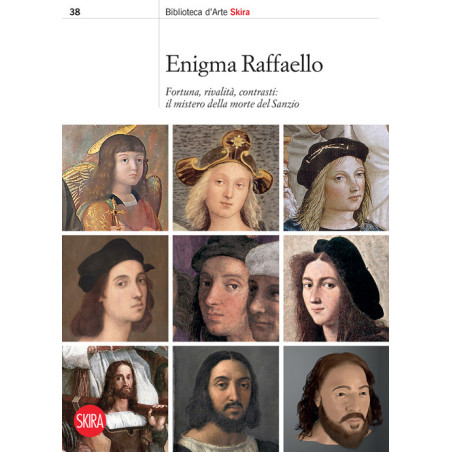Click the horizontal rule under the header
The width and height of the screenshot is (452, 452).
point(220,18)
